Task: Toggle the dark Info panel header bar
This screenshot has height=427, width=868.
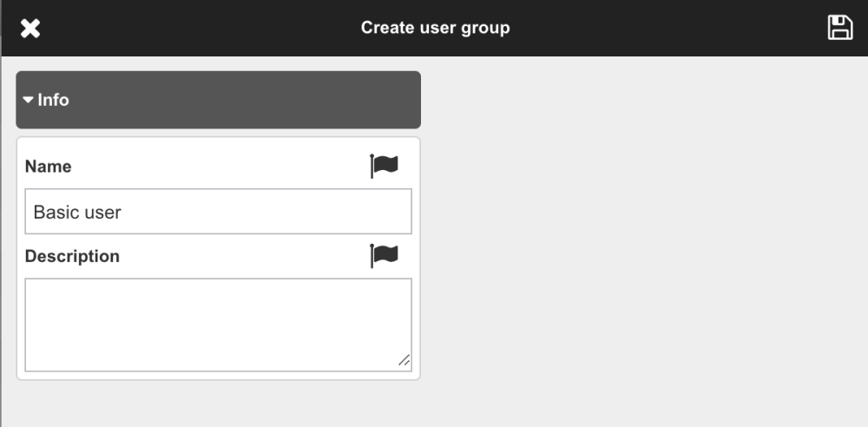Action: tap(217, 100)
